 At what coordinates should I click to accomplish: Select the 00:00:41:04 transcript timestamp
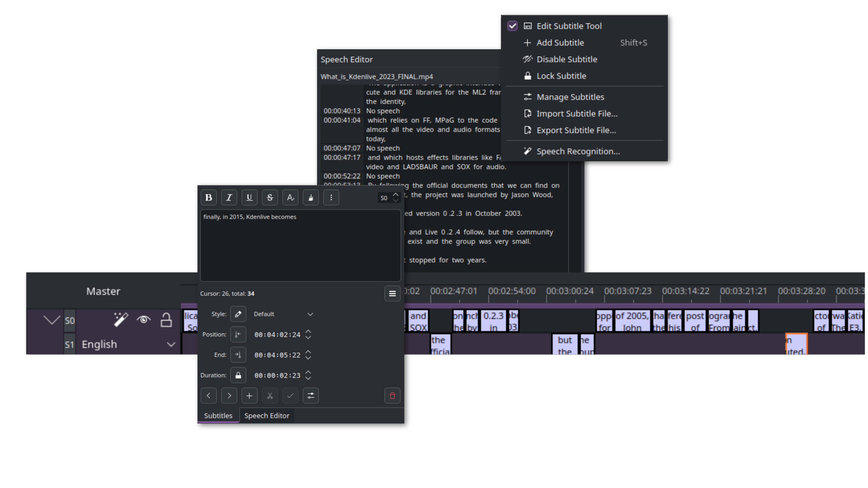coord(342,120)
